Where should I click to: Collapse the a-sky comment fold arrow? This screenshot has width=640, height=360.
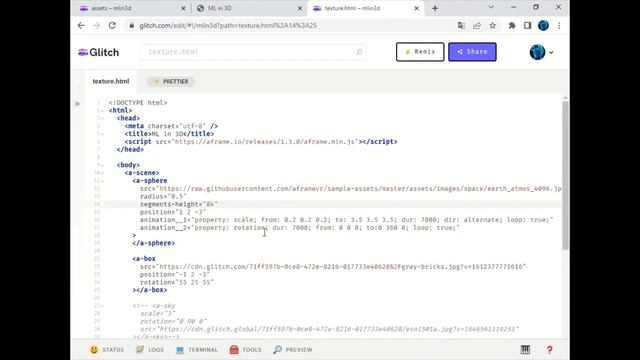tap(102, 306)
